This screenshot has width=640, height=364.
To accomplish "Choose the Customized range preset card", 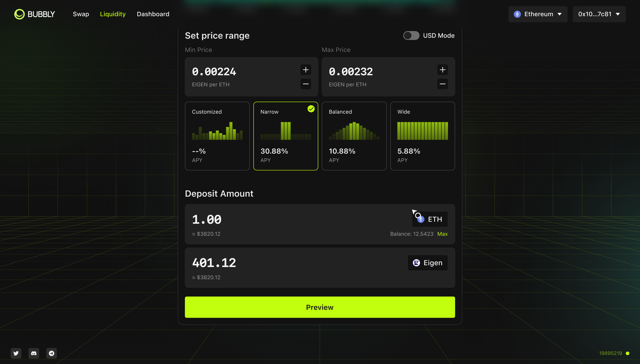I will point(217,136).
